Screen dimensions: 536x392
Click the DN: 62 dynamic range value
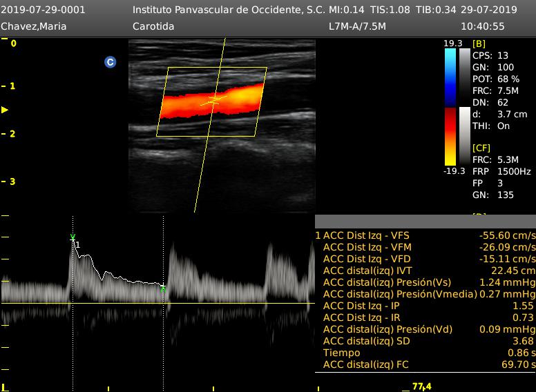click(490, 102)
